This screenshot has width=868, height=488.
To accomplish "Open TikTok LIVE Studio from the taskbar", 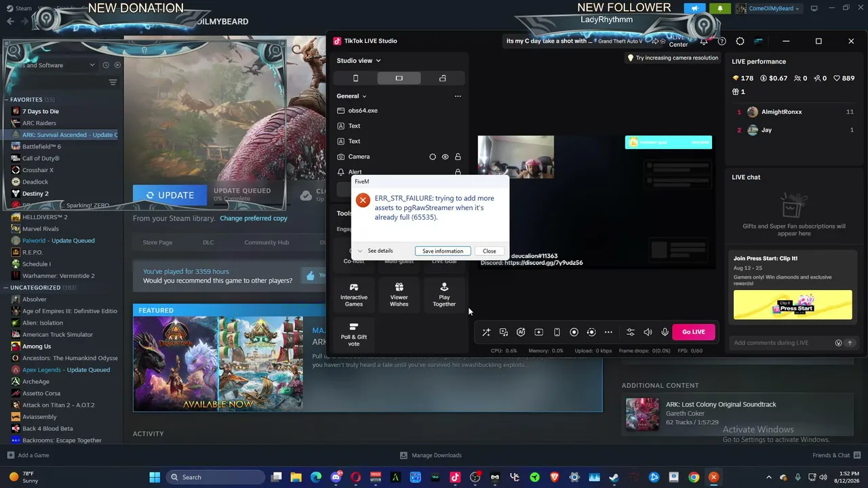I will coord(455,477).
